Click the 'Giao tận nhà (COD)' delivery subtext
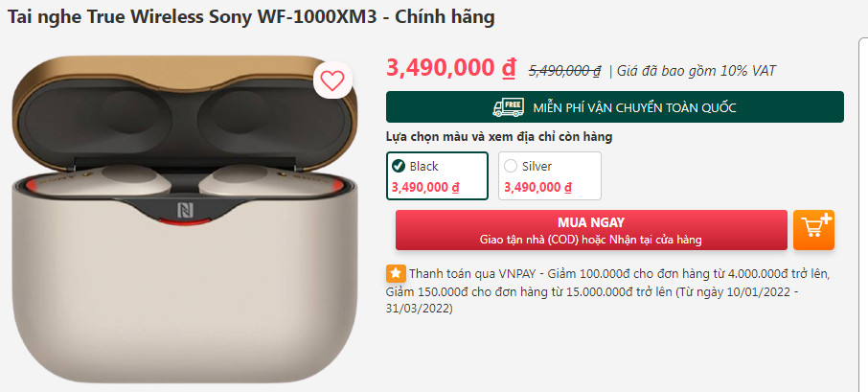Screen dimensions: 868x392 click(x=591, y=240)
